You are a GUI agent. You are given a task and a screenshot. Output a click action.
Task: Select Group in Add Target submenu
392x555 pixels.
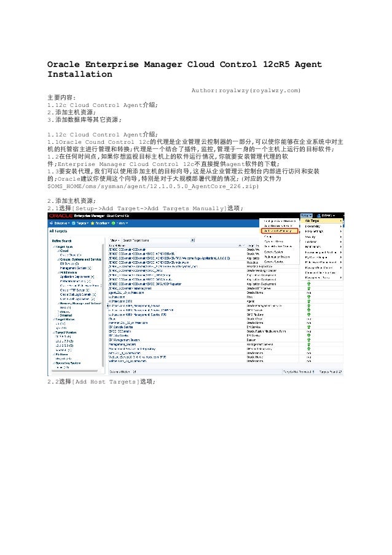tap(269, 236)
